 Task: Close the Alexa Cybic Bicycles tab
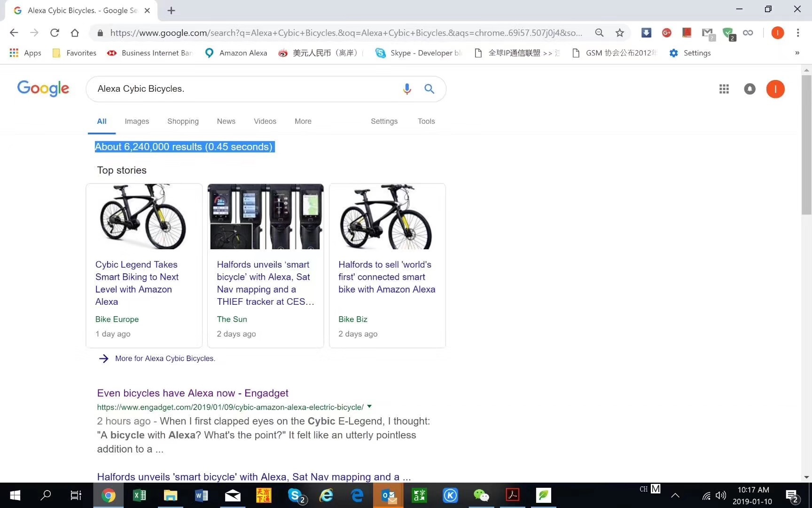(147, 10)
